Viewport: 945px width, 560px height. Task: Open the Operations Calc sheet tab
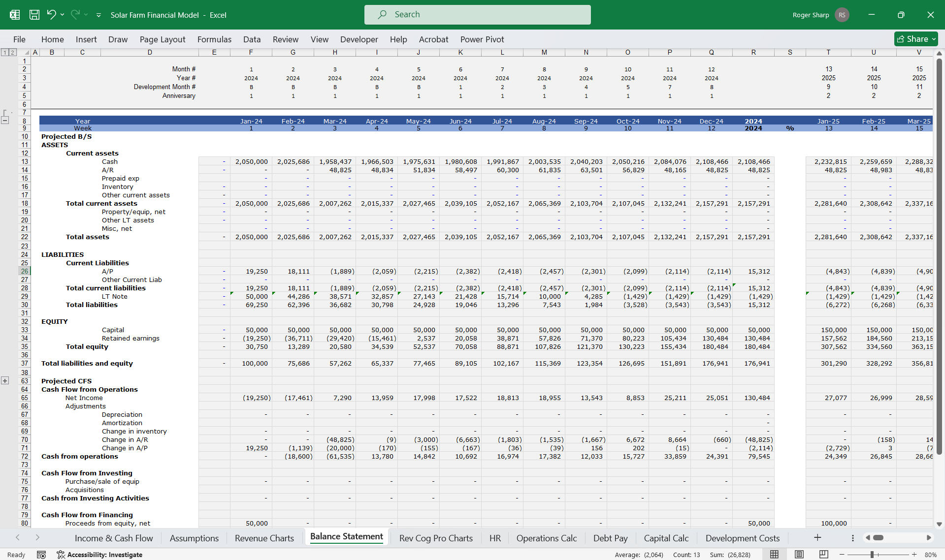tap(547, 538)
